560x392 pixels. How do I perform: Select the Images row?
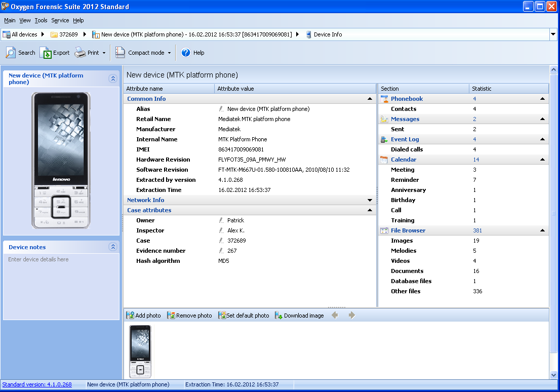click(x=463, y=241)
